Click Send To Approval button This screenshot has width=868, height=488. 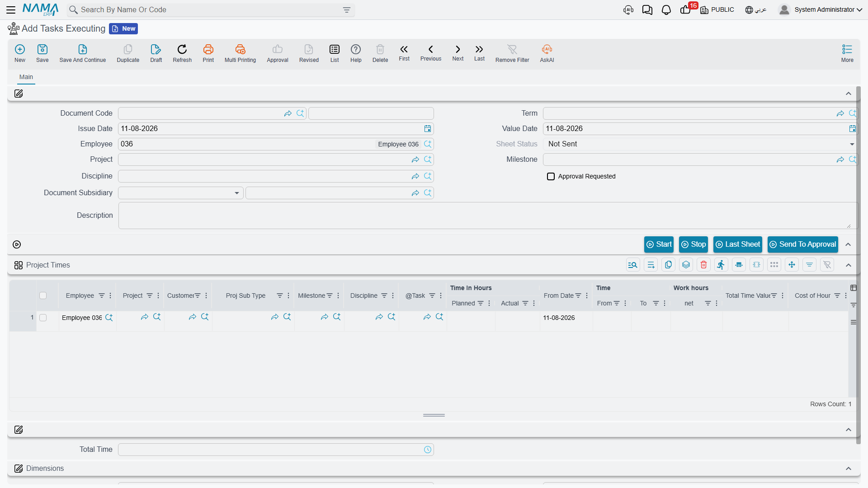803,244
